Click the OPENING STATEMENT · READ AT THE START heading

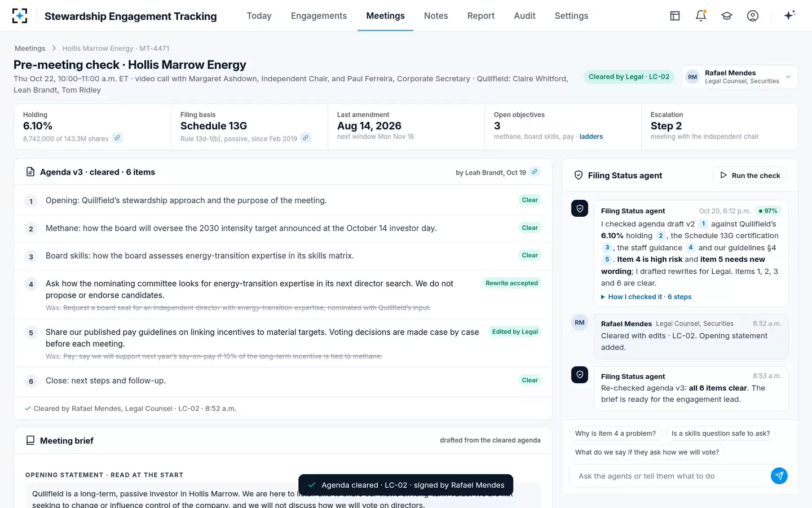[104, 475]
